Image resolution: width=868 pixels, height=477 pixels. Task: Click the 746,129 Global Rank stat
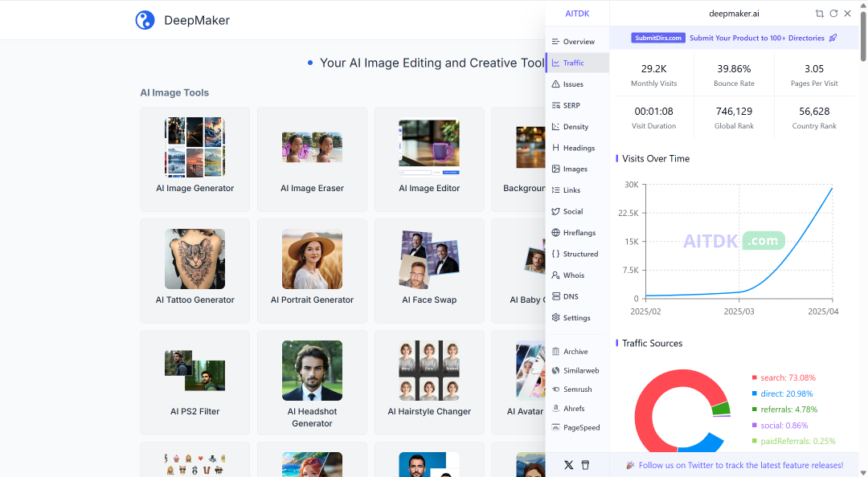(x=734, y=118)
